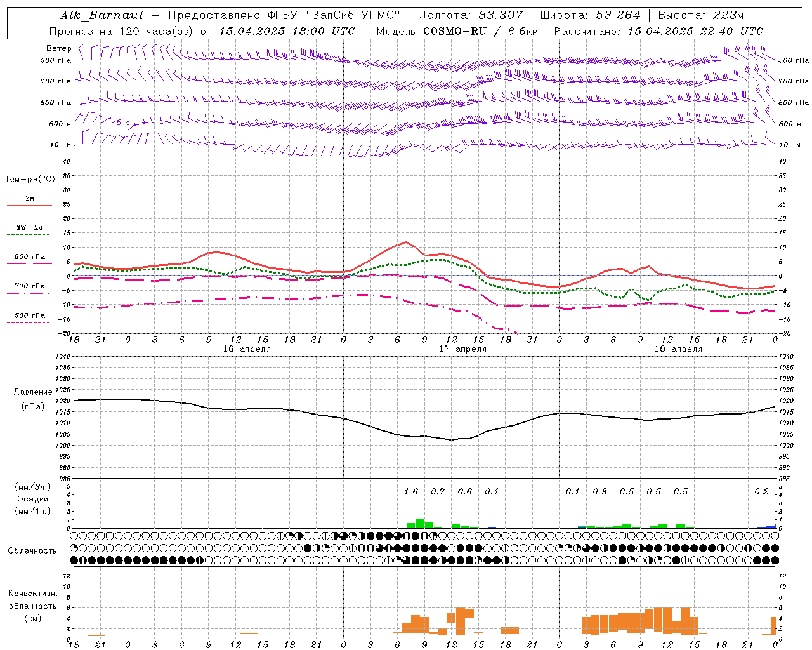Click the Ветер panel label
Viewport: 812px width, 650px height.
click(59, 48)
